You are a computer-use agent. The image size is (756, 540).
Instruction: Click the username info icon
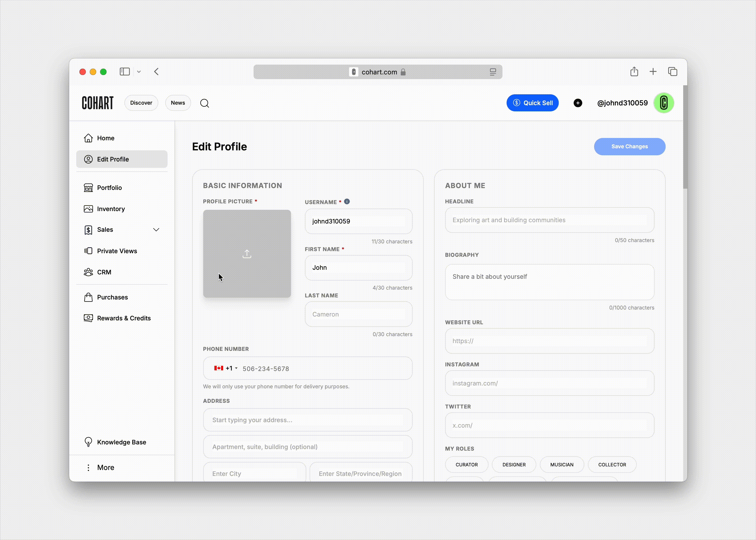(x=347, y=202)
